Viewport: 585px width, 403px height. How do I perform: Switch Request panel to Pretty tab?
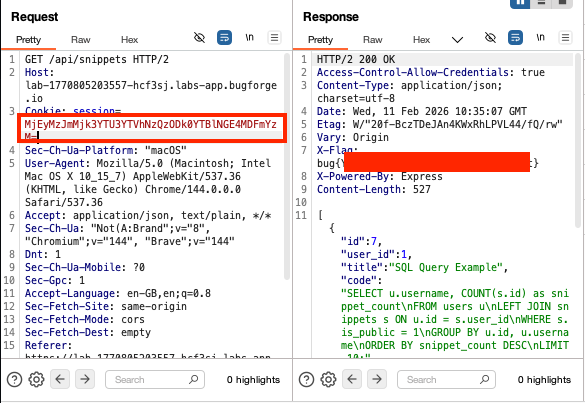28,40
